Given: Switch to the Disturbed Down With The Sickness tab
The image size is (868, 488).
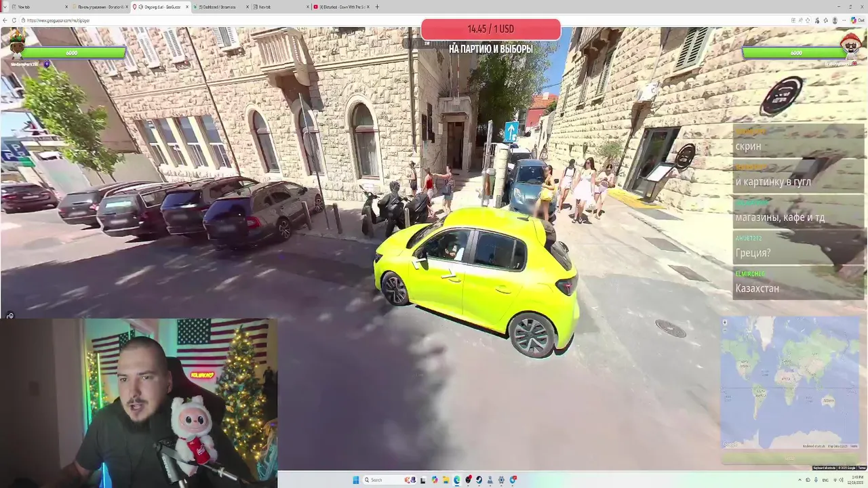Looking at the screenshot, I should point(342,7).
